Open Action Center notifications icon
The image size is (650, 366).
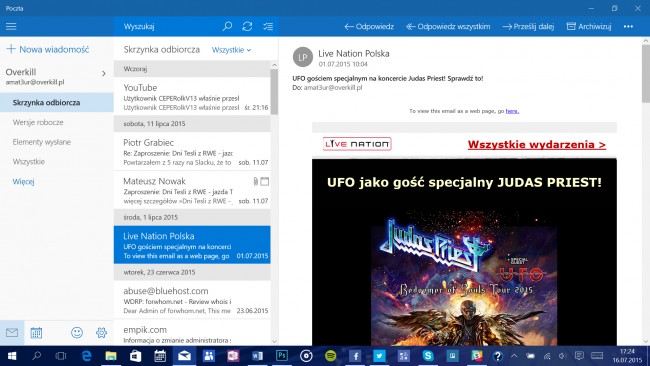[579, 356]
